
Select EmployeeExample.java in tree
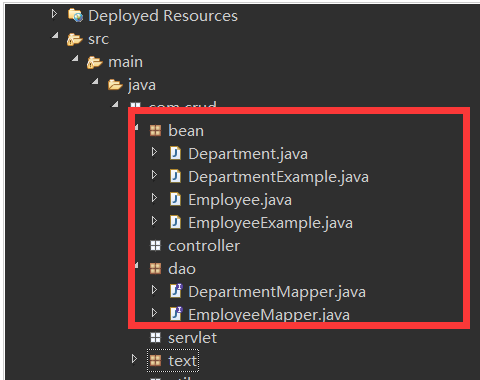pyautogui.click(x=270, y=223)
